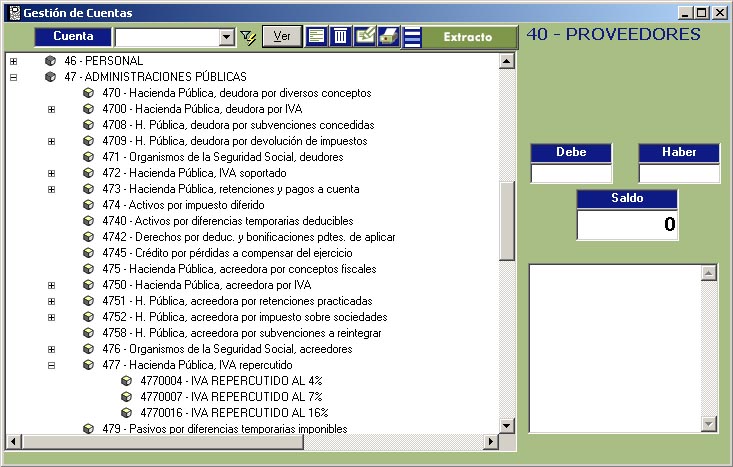
Task: Select 4770016 - IVA REPERCUTIDO AL 16%
Action: point(235,413)
